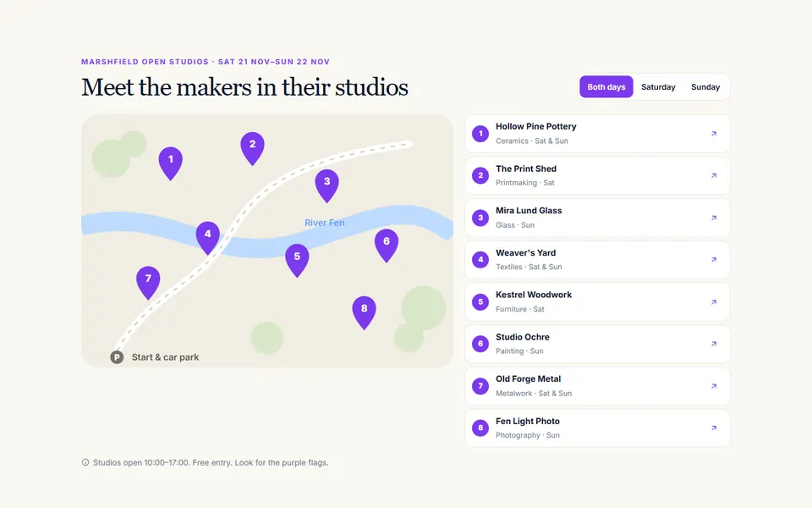Screen dimensions: 812x508
Task: Click number 4 badge in studio list
Action: [480, 260]
